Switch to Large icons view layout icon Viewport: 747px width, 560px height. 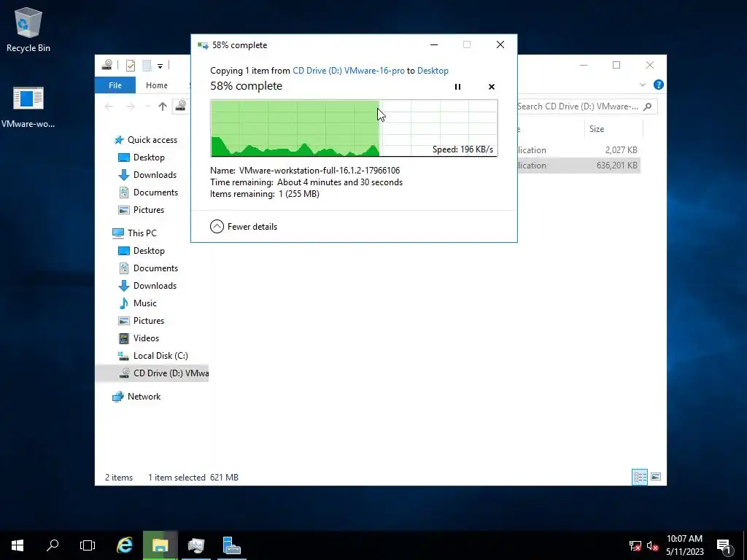[656, 477]
